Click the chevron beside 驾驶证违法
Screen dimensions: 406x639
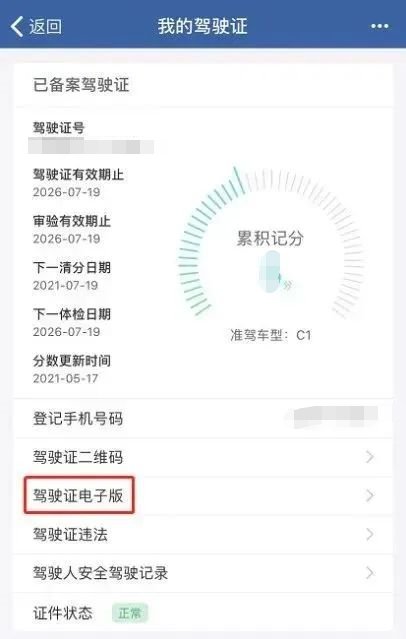point(370,534)
